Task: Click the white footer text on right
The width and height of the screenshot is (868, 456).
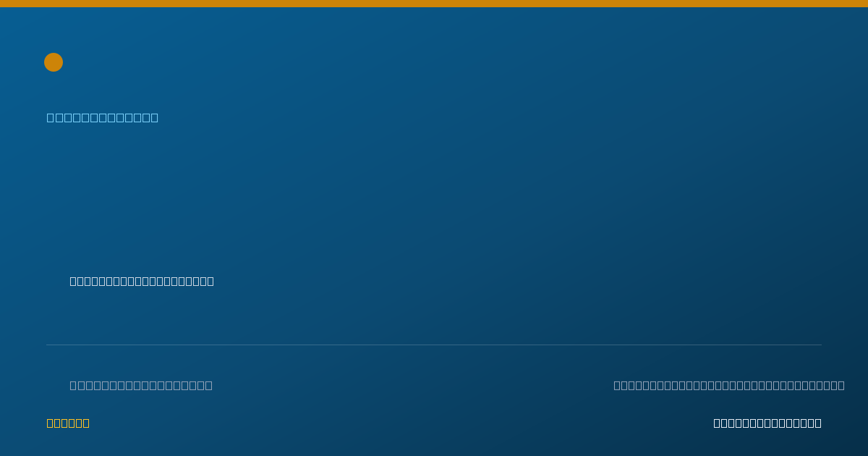Action: [767, 423]
